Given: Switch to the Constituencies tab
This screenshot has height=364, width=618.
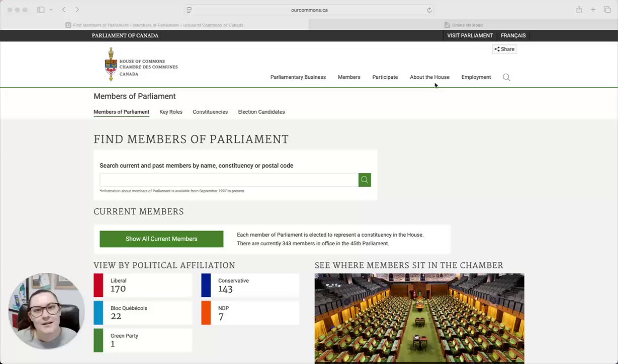Looking at the screenshot, I should click(x=210, y=112).
